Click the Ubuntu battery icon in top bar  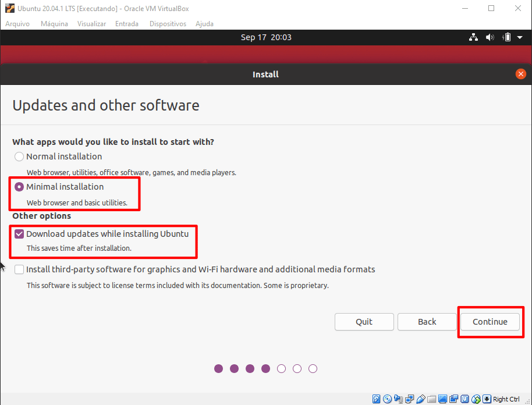click(x=506, y=37)
